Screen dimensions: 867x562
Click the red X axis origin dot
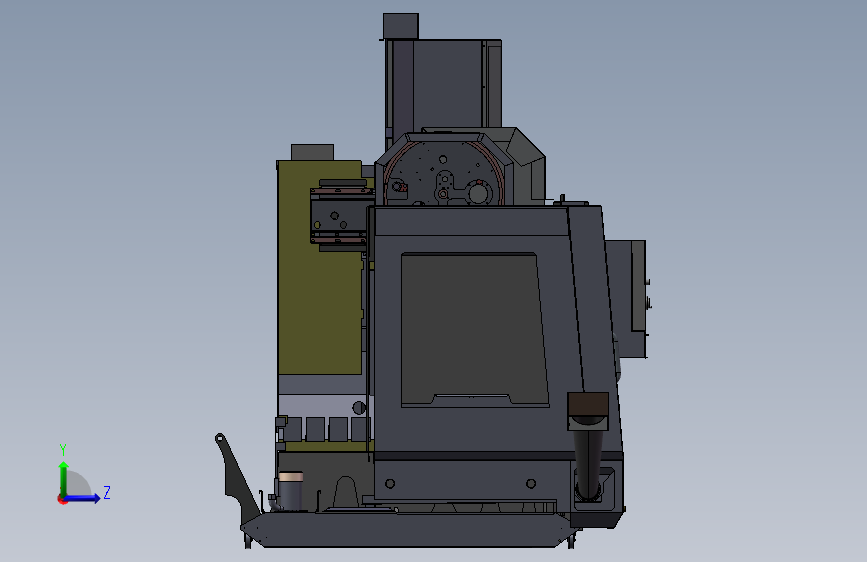[62, 499]
